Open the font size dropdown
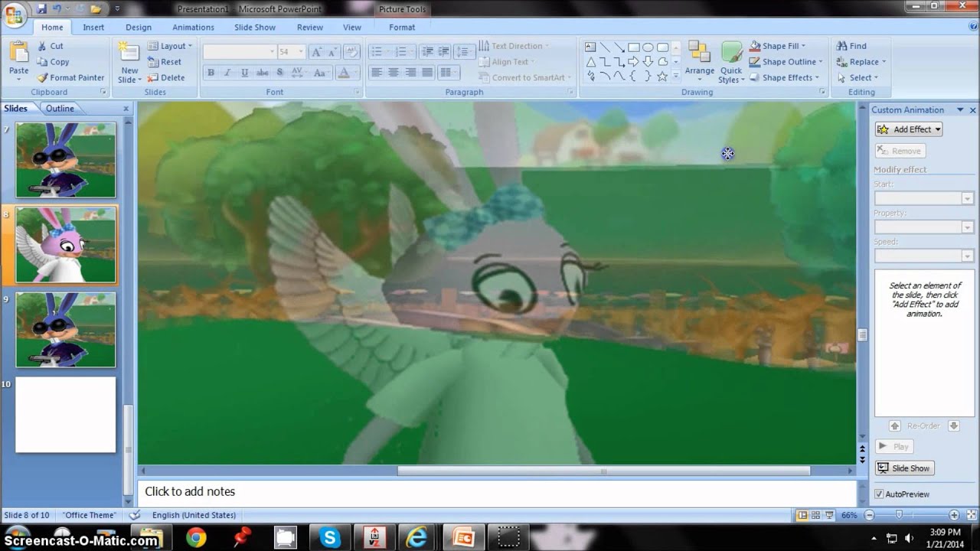 pyautogui.click(x=302, y=51)
